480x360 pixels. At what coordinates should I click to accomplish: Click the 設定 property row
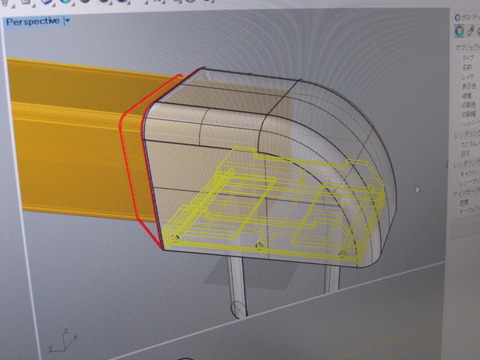(x=465, y=154)
